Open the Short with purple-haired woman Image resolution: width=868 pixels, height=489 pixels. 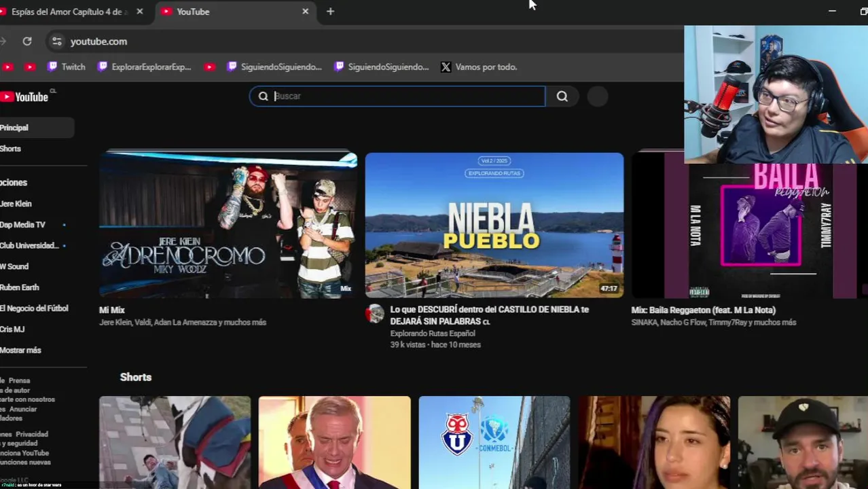(654, 443)
